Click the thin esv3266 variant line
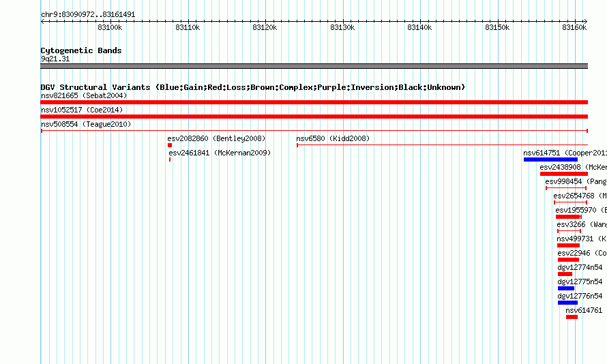607x364 pixels. point(569,231)
